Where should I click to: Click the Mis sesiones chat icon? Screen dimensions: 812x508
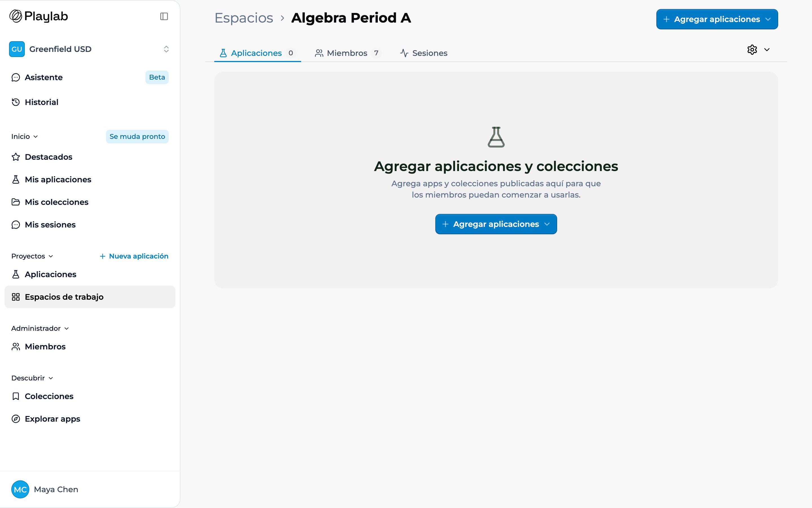pyautogui.click(x=16, y=224)
